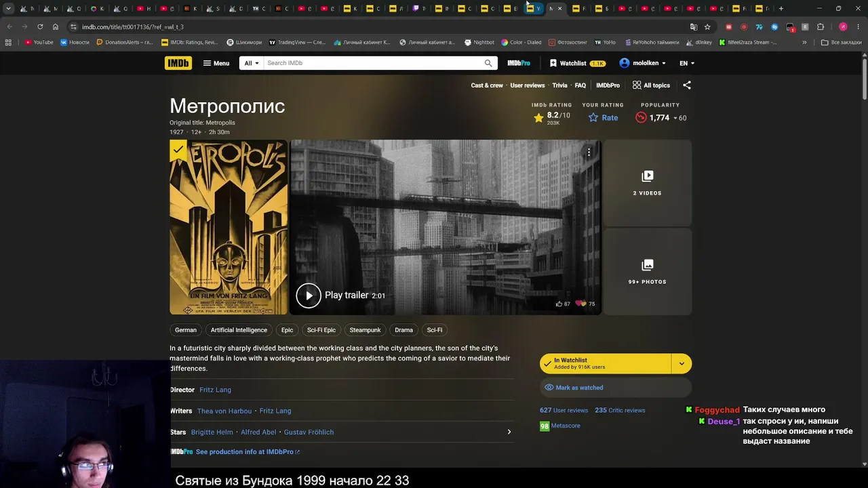Open the Nightbot bookmark
Viewport: 868px width, 488px height.
[479, 42]
